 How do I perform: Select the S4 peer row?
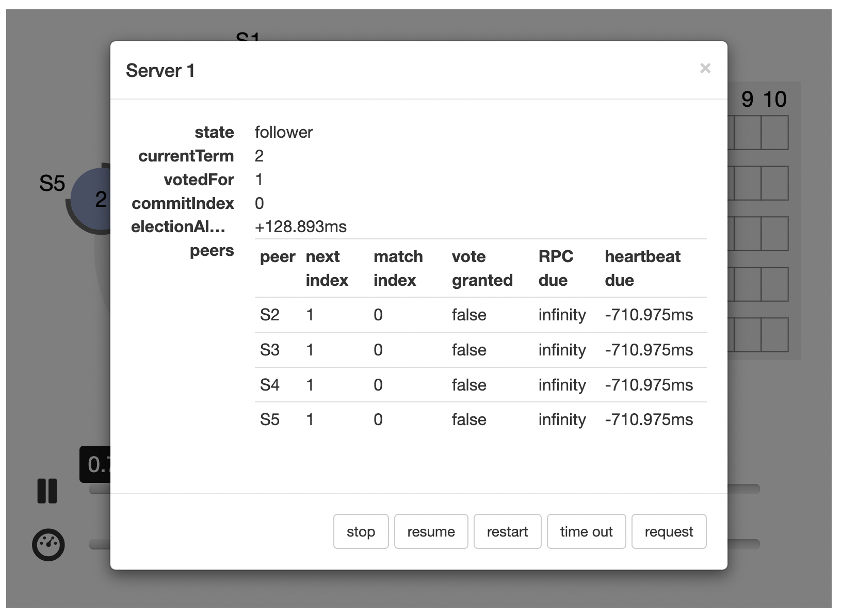tap(480, 385)
